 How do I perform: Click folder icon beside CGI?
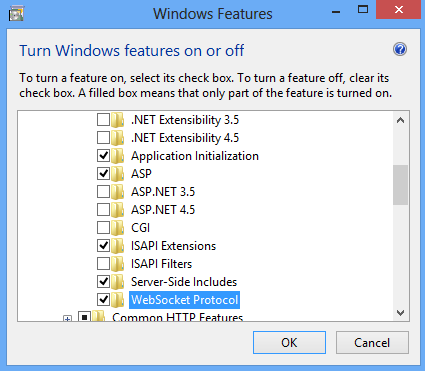117,228
